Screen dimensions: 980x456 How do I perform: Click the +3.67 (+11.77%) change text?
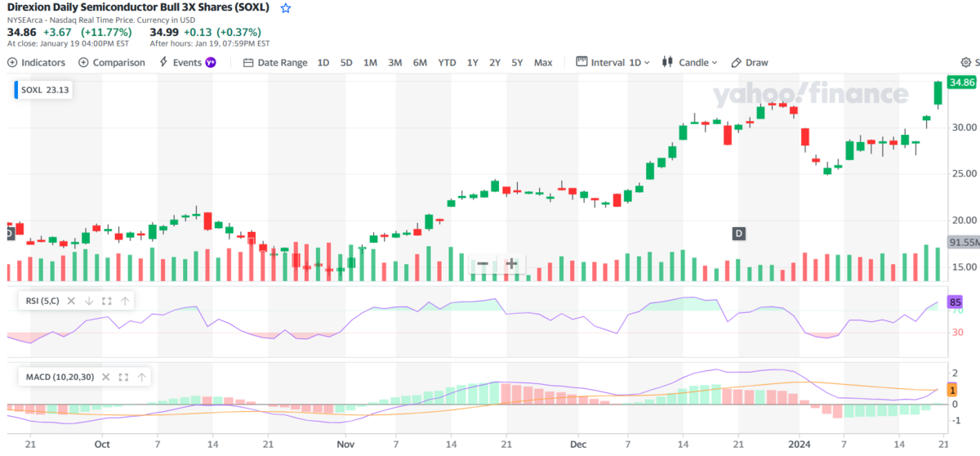(x=87, y=32)
